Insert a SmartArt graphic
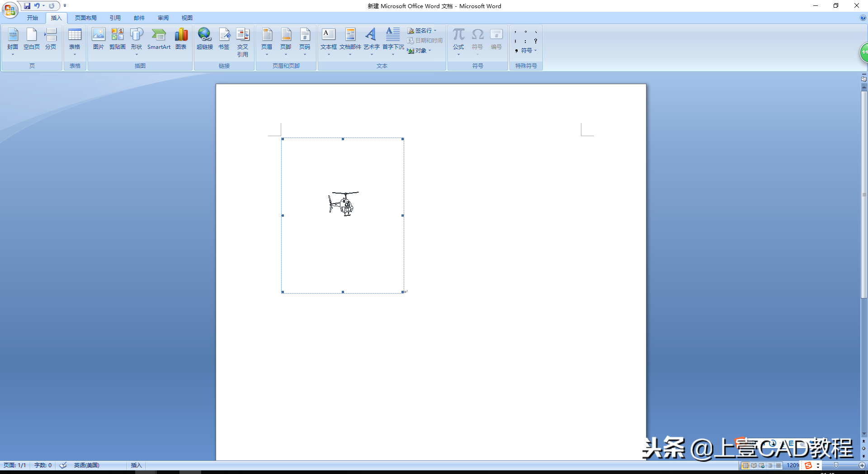Image resolution: width=868 pixels, height=474 pixels. tap(159, 39)
